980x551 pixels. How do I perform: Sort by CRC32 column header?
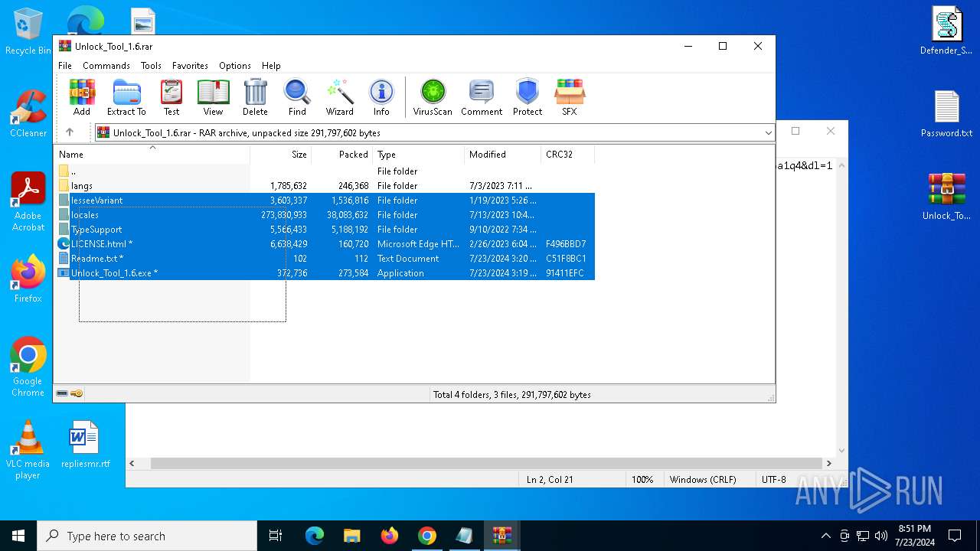click(567, 154)
